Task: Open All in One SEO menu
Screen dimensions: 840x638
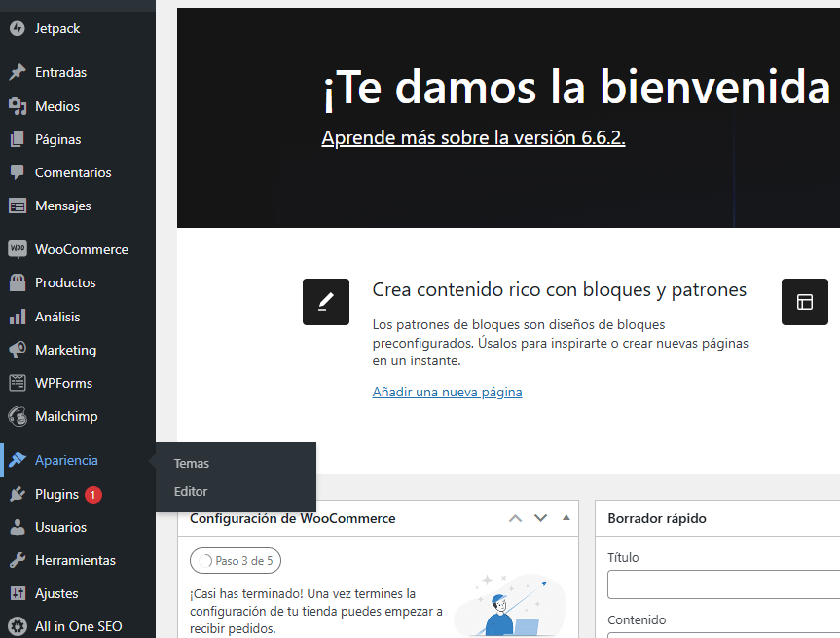Action: (78, 626)
